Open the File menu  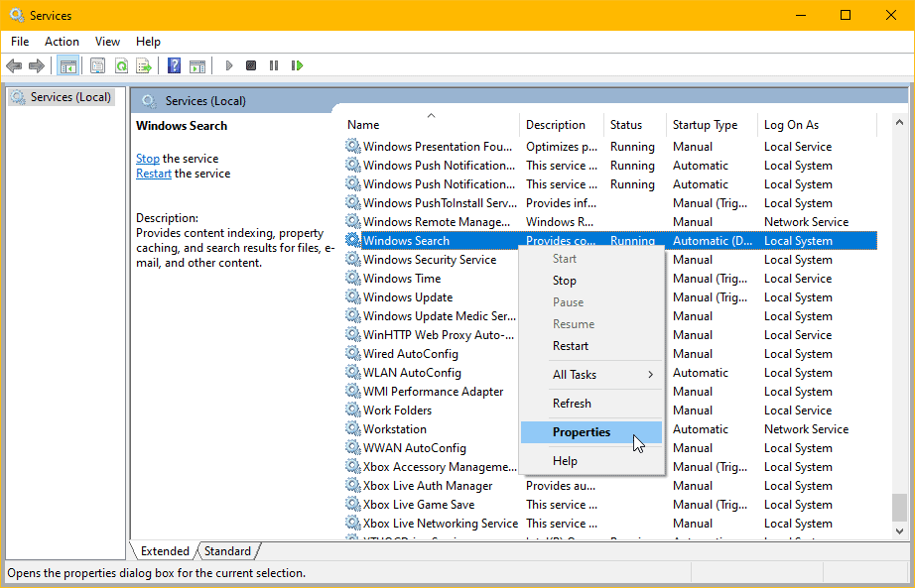point(20,42)
